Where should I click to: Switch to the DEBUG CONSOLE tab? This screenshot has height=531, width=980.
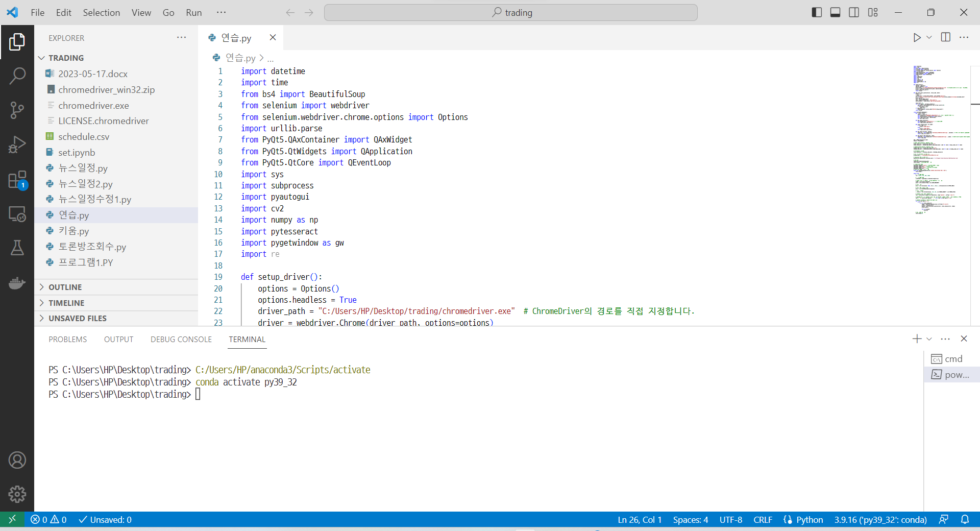point(181,339)
